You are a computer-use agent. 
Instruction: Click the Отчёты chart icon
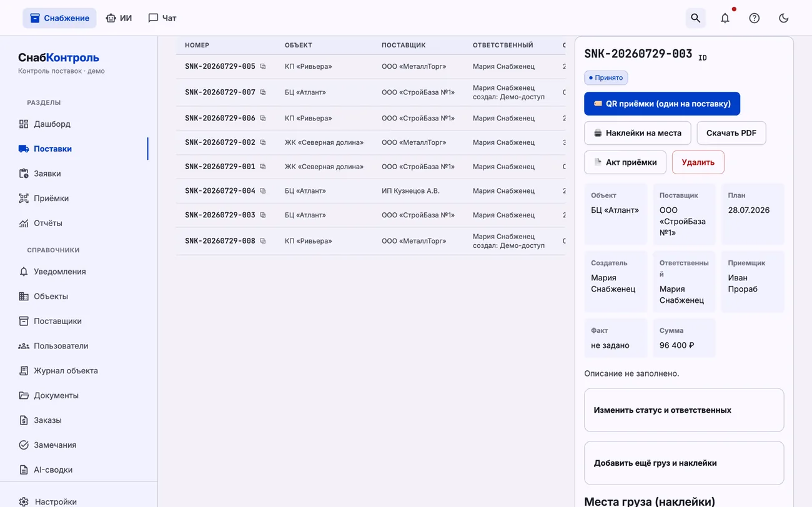click(24, 223)
